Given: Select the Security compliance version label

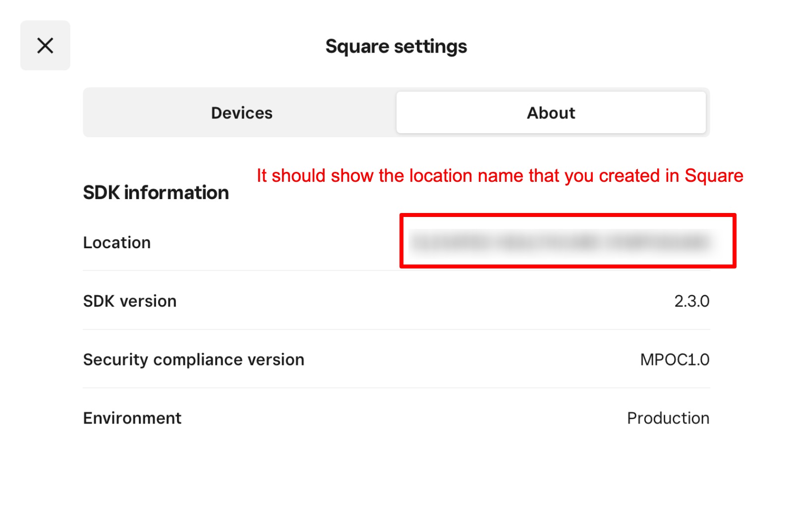Looking at the screenshot, I should click(194, 360).
